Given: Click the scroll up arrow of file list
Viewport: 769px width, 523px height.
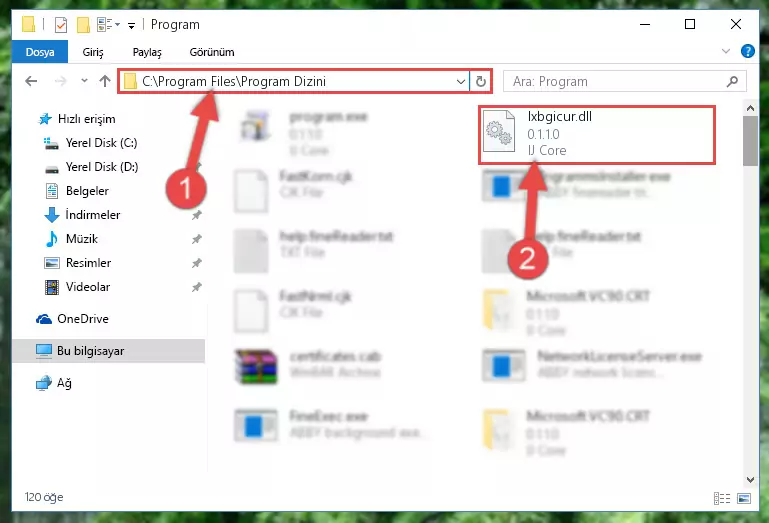Looking at the screenshot, I should pos(750,107).
